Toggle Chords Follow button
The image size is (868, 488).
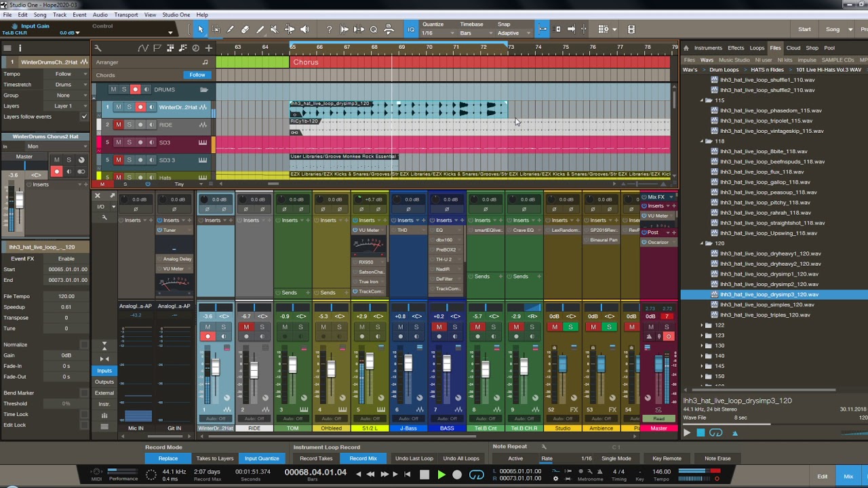[197, 75]
